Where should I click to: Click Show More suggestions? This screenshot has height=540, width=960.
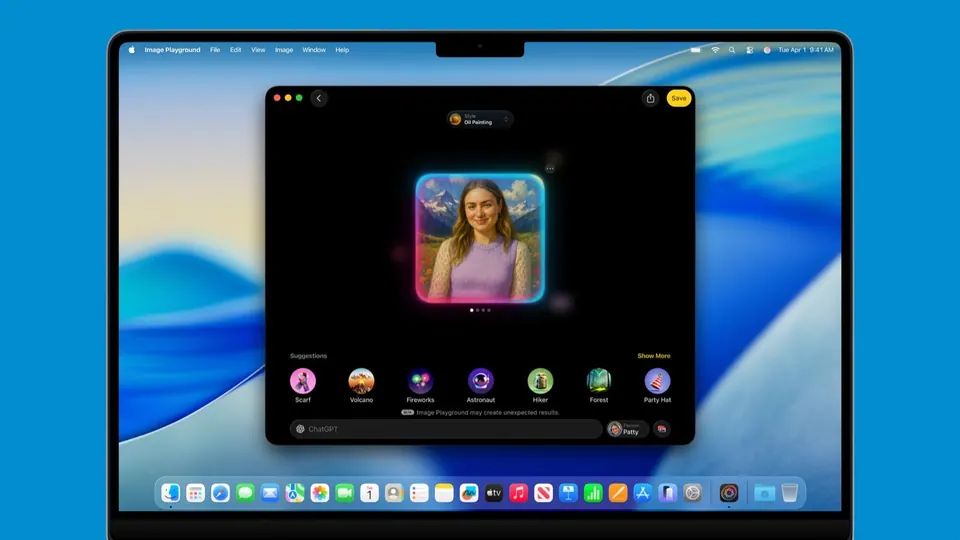tap(654, 356)
